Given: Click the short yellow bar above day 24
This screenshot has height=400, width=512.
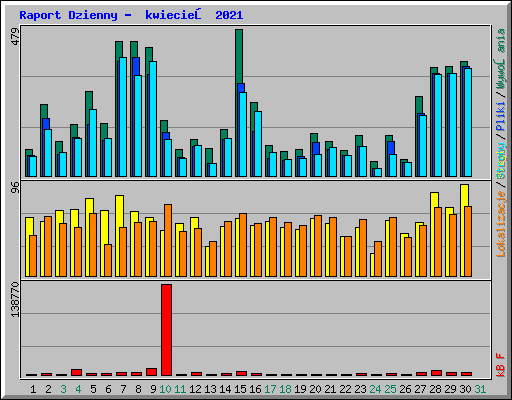Looking at the screenshot, I should click(372, 265).
